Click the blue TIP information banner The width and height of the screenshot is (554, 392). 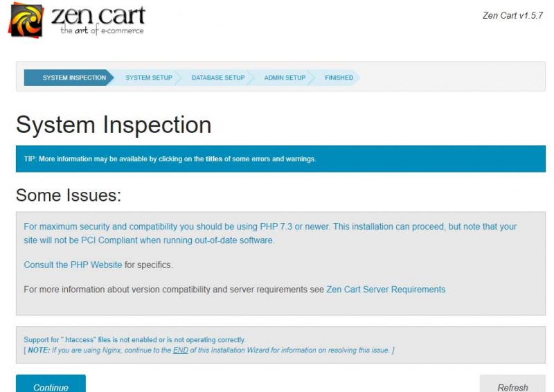click(280, 159)
